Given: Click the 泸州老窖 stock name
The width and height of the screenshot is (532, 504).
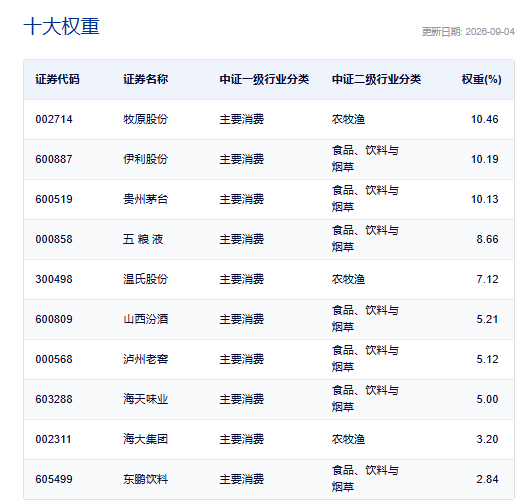Looking at the screenshot, I should (146, 359).
